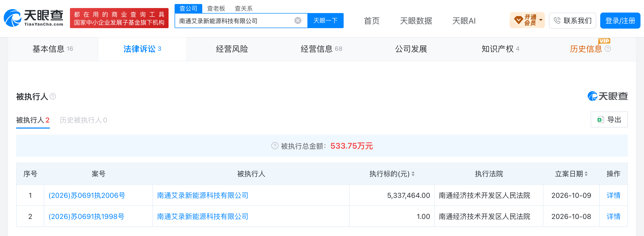
Task: Select the 被执行人 2 sub-tab
Action: tap(33, 120)
